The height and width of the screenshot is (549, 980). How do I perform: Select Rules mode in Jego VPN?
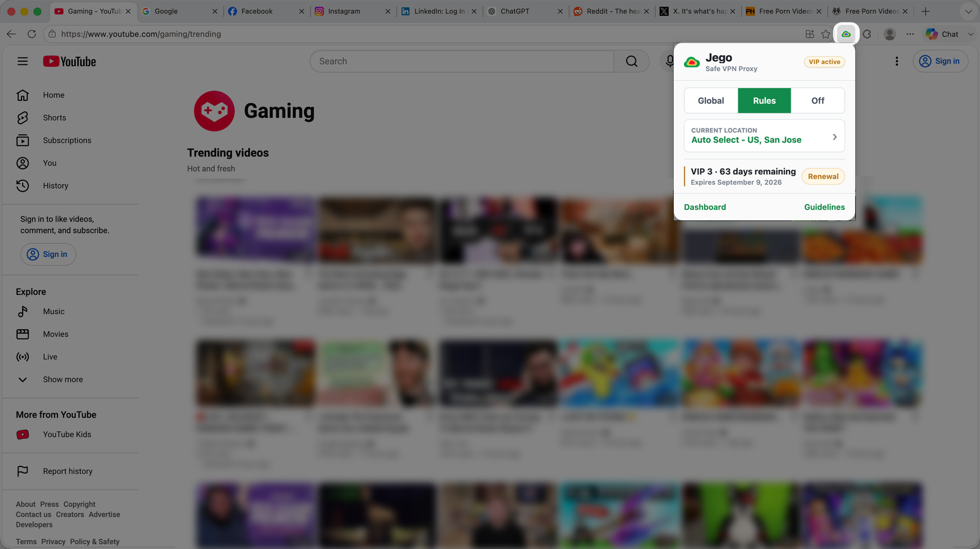[764, 100]
